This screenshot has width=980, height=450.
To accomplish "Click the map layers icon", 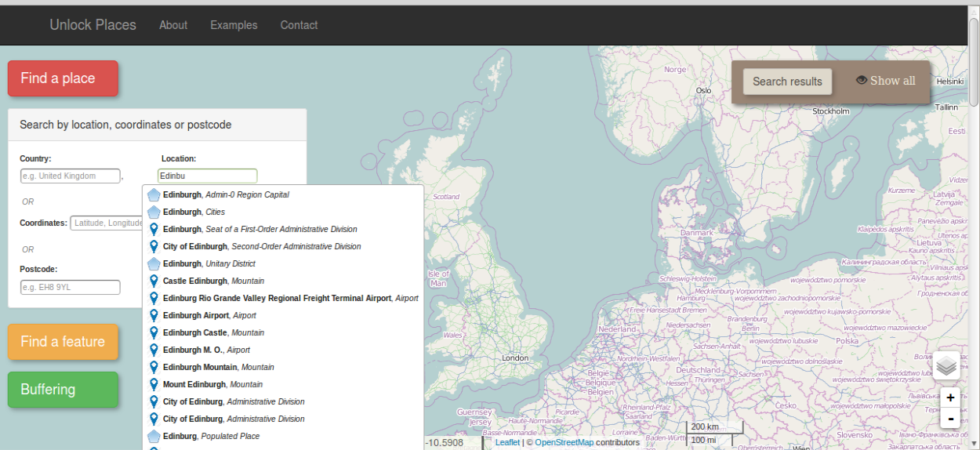I will 946,366.
